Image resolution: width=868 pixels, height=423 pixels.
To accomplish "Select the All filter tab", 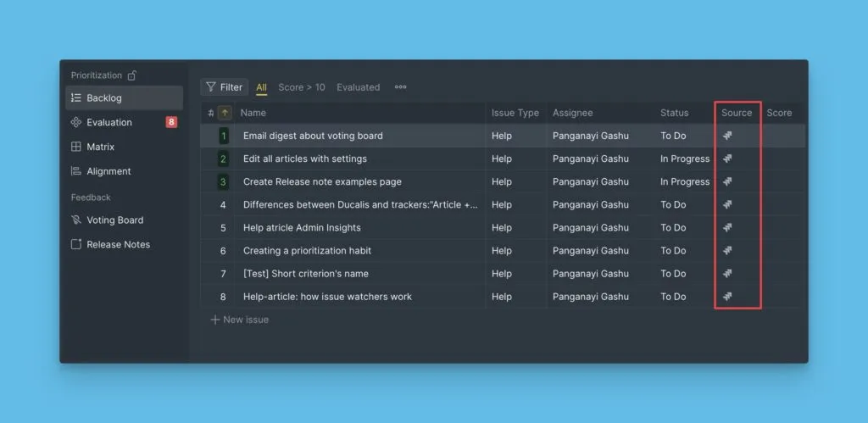I will click(x=262, y=87).
